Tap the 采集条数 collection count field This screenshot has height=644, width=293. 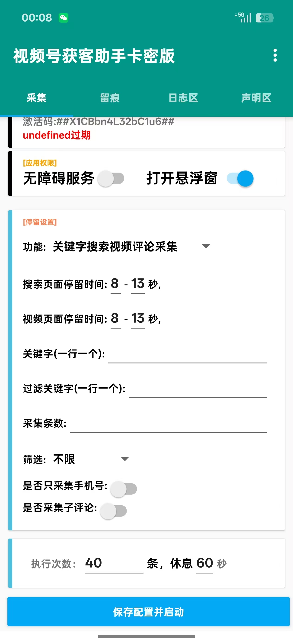point(168,424)
